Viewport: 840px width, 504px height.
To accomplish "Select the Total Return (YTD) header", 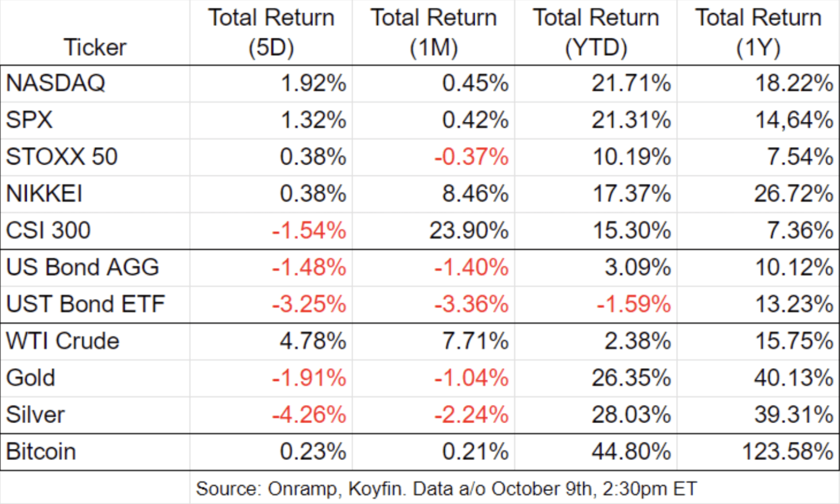I will click(x=596, y=32).
